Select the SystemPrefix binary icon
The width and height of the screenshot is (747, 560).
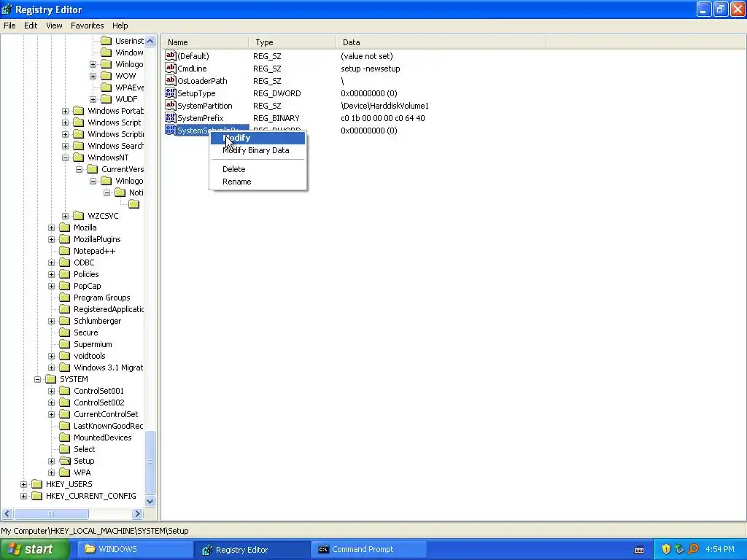tap(171, 117)
